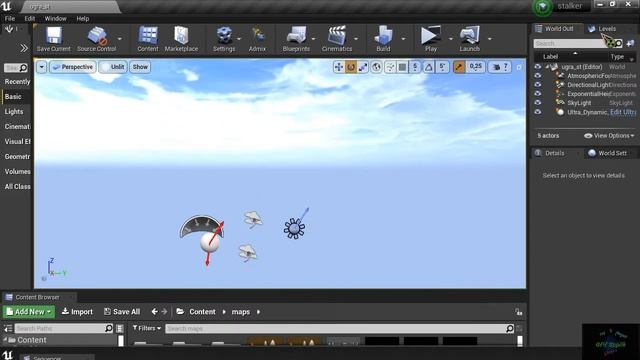Click the Launch toolbar icon
640x360 pixels.
click(470, 39)
